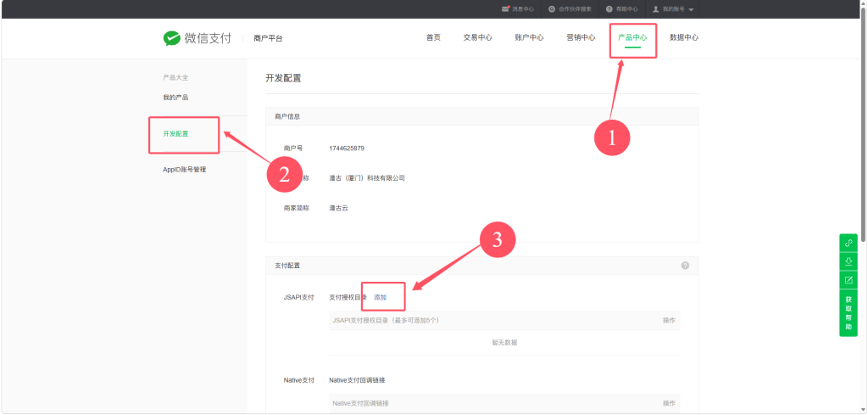Select 我的产品 in sidebar

175,98
